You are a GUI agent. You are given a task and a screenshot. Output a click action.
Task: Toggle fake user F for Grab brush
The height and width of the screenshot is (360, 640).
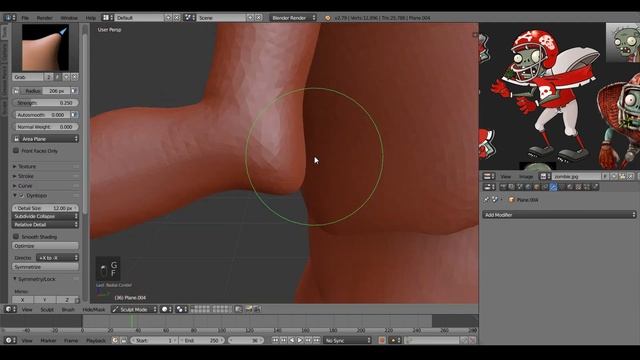pos(58,77)
